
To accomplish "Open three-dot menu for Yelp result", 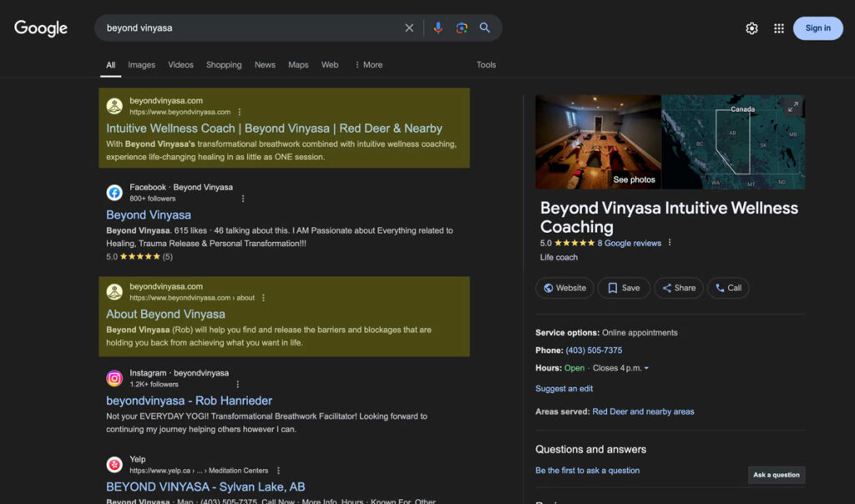I will coord(279,471).
